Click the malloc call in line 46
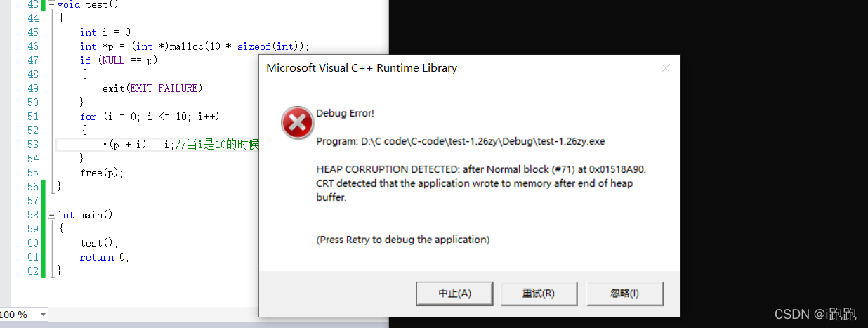This screenshot has width=868, height=328. point(186,46)
